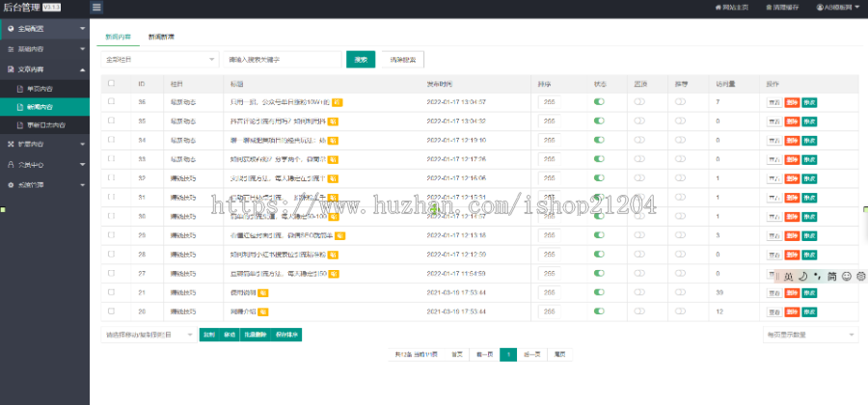The height and width of the screenshot is (405, 868).
Task: Select page 1 in pagination
Action: click(508, 355)
